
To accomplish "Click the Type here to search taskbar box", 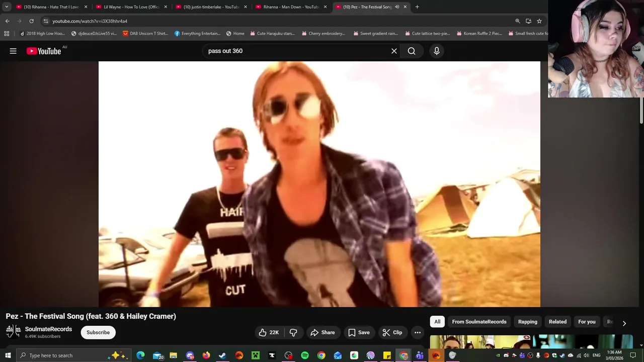I will pyautogui.click(x=74, y=355).
